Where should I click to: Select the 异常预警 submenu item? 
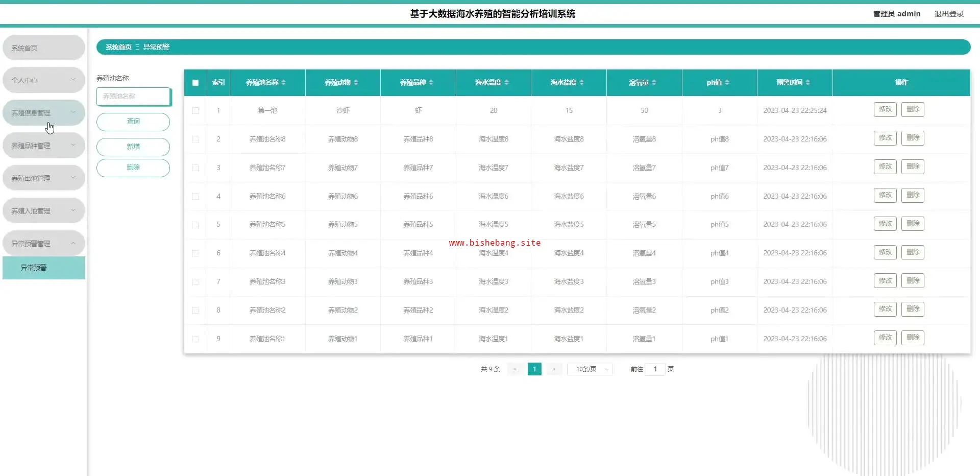(44, 268)
